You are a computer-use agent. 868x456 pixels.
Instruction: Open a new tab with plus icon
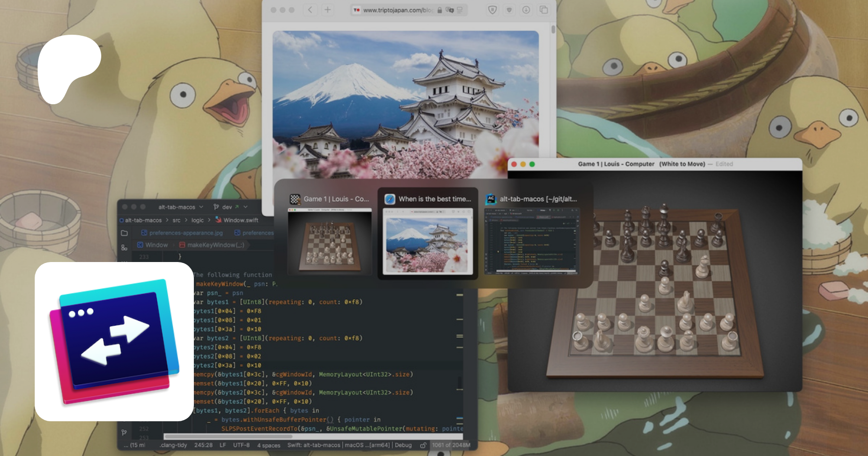coord(327,10)
